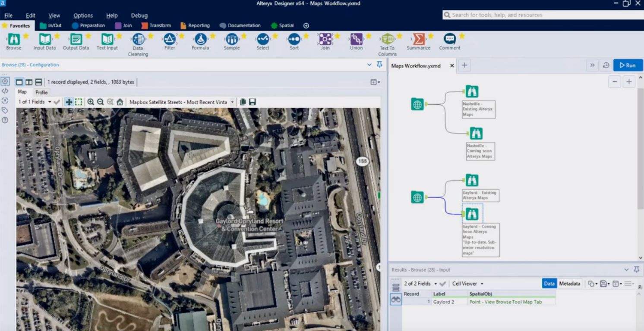Select the Nashville - Existing Alteryx Maps browse node
The height and width of the screenshot is (331, 644).
coord(472,91)
